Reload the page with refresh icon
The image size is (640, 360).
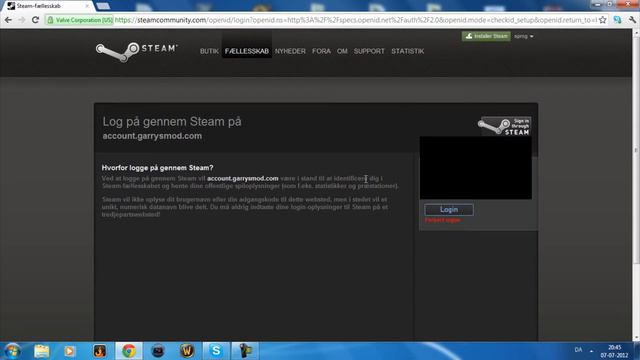(x=35, y=20)
